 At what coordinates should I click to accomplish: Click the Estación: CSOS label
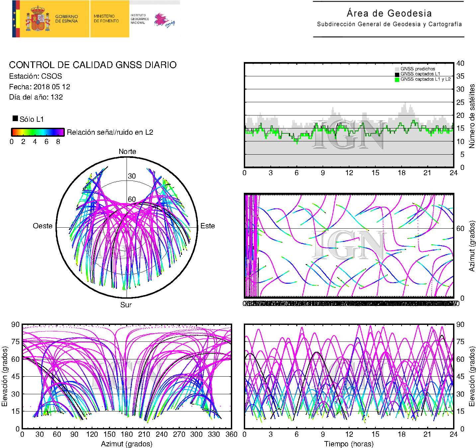36,76
